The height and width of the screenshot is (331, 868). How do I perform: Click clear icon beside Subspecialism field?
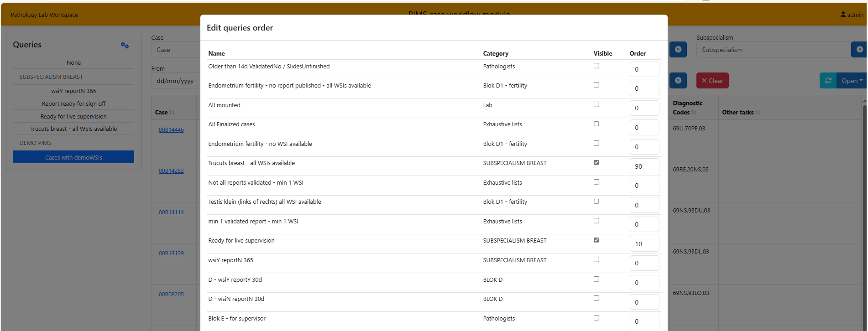(859, 50)
